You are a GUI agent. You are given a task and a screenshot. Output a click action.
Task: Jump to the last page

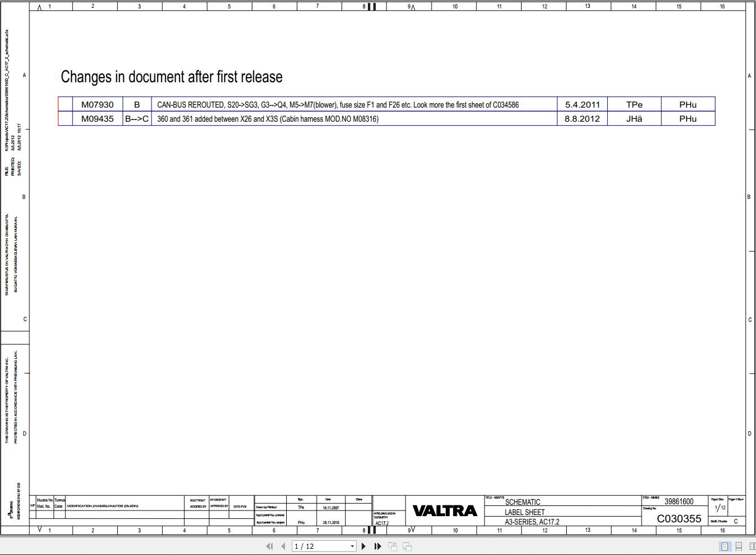(377, 546)
